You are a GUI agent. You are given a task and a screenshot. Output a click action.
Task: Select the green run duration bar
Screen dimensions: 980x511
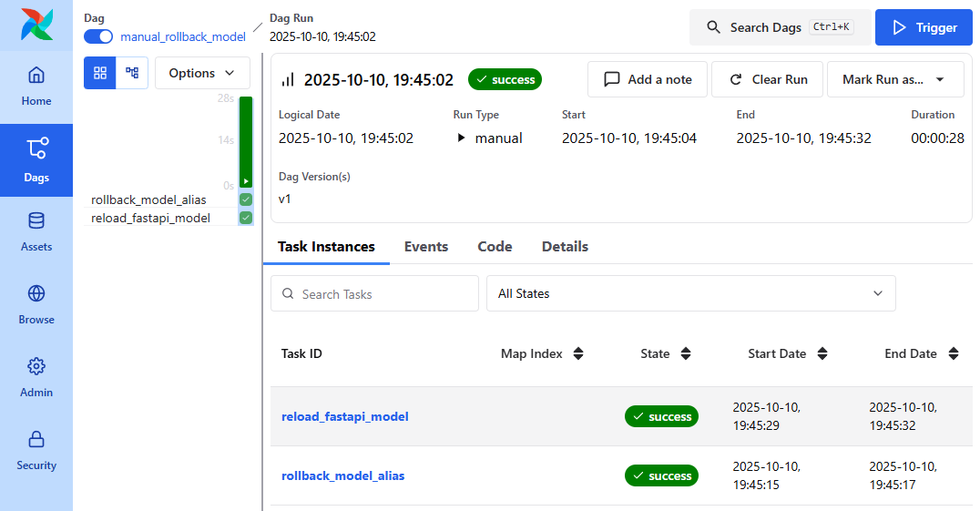point(246,142)
